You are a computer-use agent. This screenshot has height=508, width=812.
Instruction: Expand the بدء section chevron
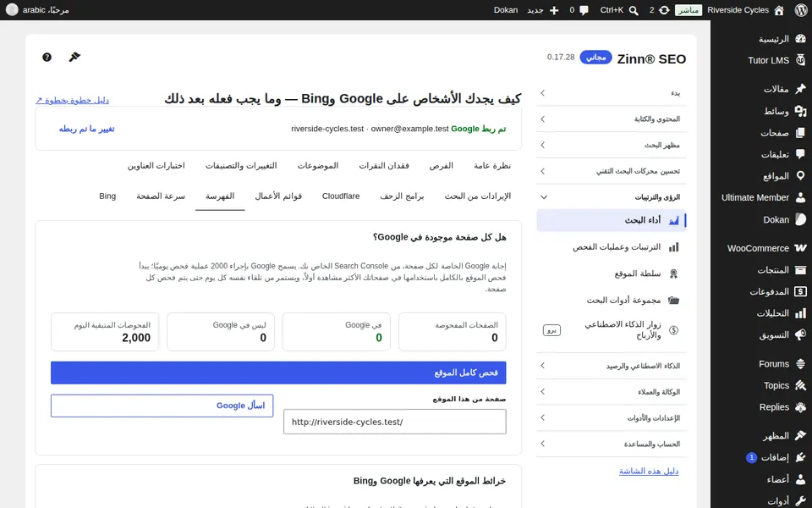543,93
